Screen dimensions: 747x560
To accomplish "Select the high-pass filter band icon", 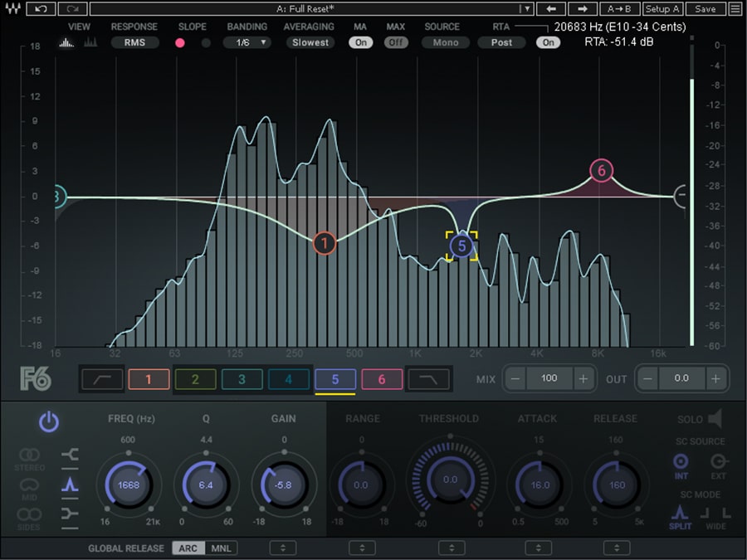I will pyautogui.click(x=102, y=379).
